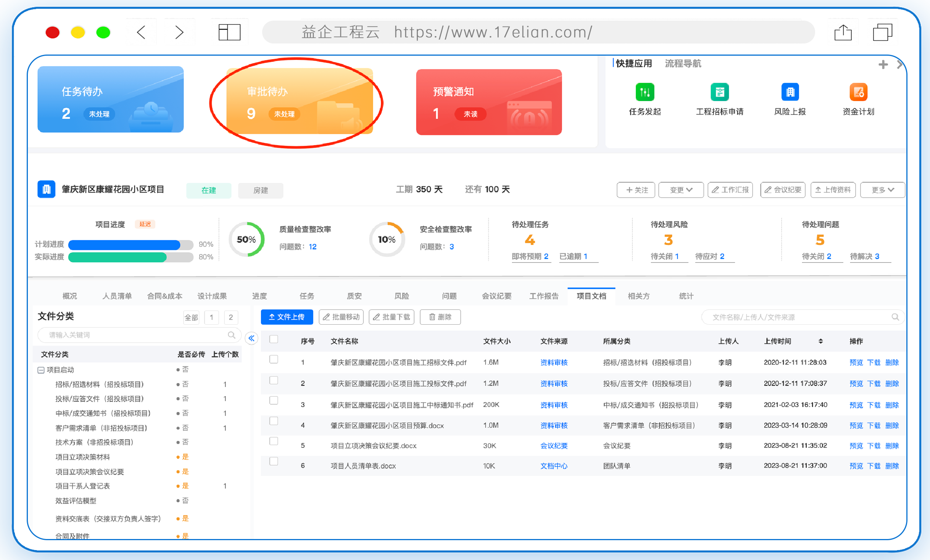Switch to the 人员清单 tab
This screenshot has width=930, height=560.
click(x=117, y=296)
